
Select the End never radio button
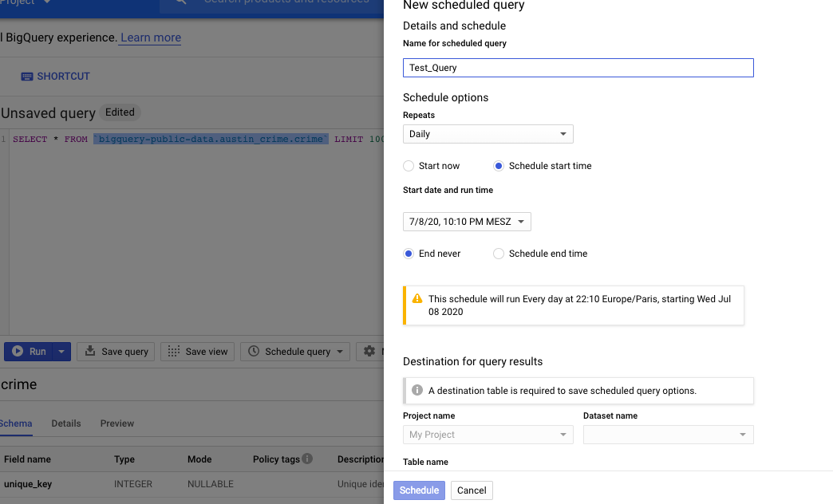[x=409, y=254]
